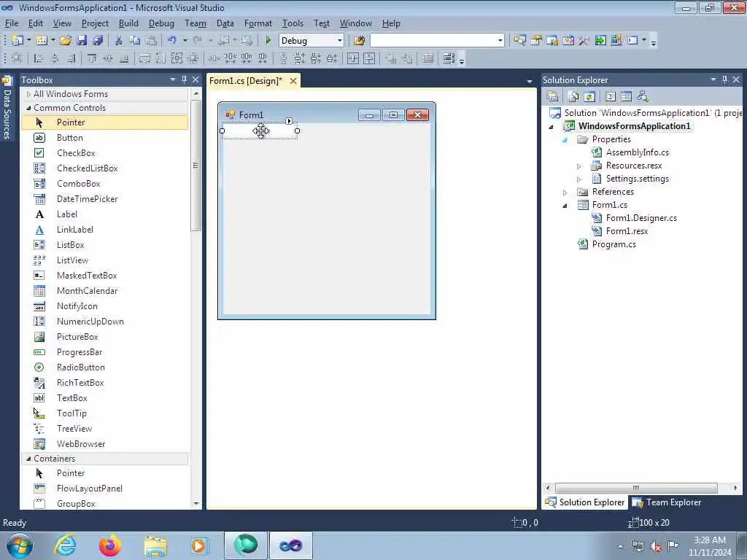747x560 pixels.
Task: Click the Tab Order layout icon
Action: 448,58
